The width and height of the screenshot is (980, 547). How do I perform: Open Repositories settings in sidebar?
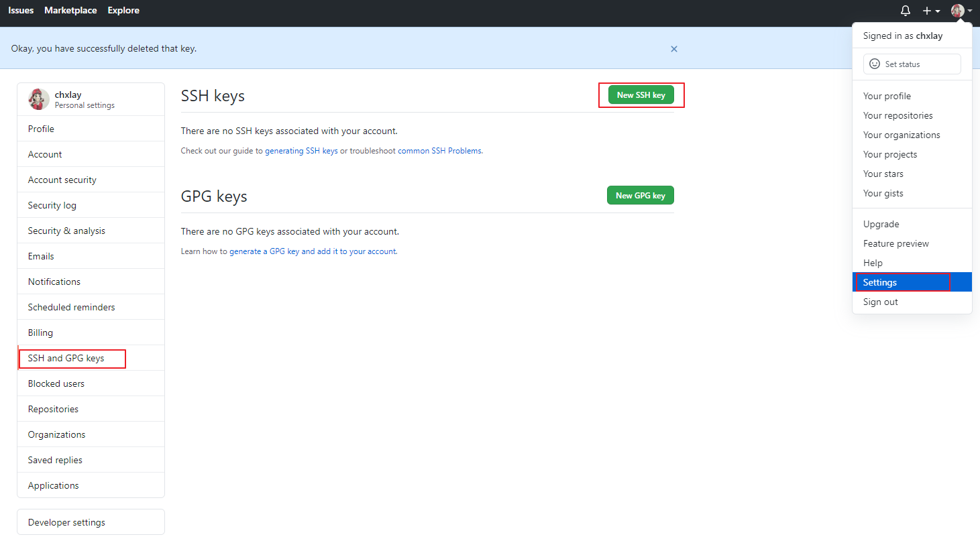click(x=91, y=409)
